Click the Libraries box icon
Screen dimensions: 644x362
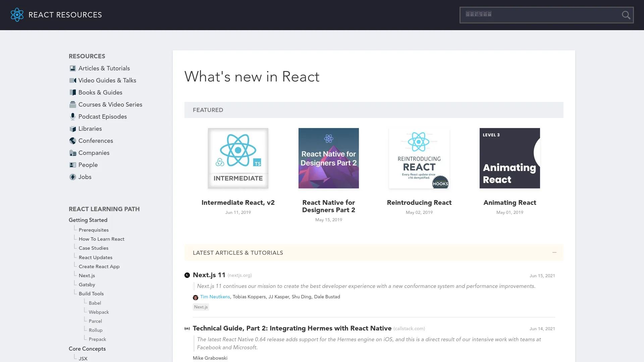[x=72, y=129]
